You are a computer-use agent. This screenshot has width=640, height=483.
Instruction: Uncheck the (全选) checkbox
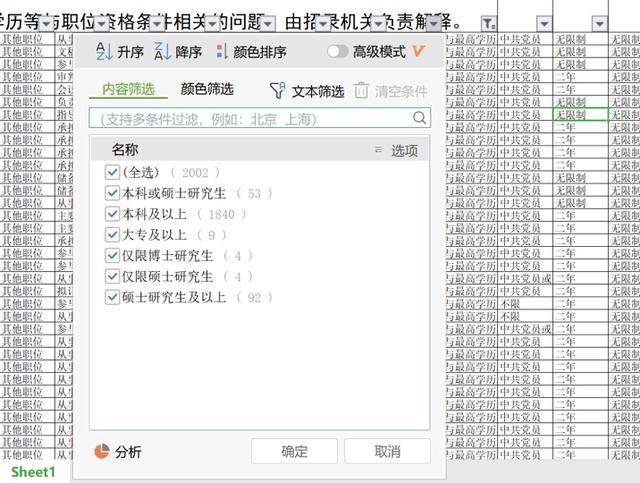(112, 172)
